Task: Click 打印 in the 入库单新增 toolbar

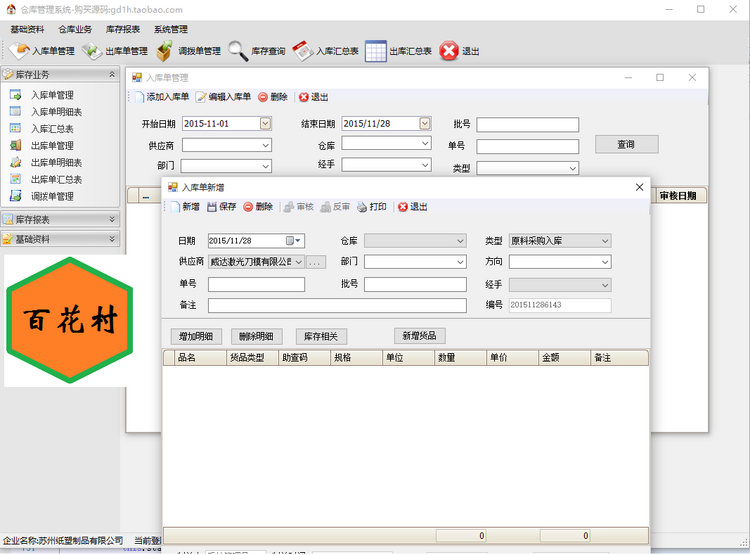Action: pos(371,207)
